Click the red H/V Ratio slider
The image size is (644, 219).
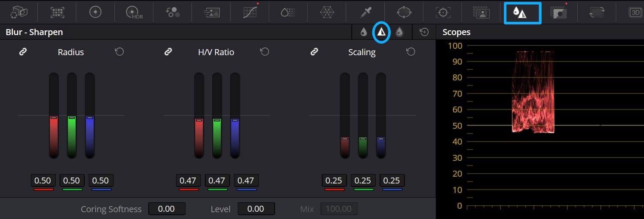199,115
